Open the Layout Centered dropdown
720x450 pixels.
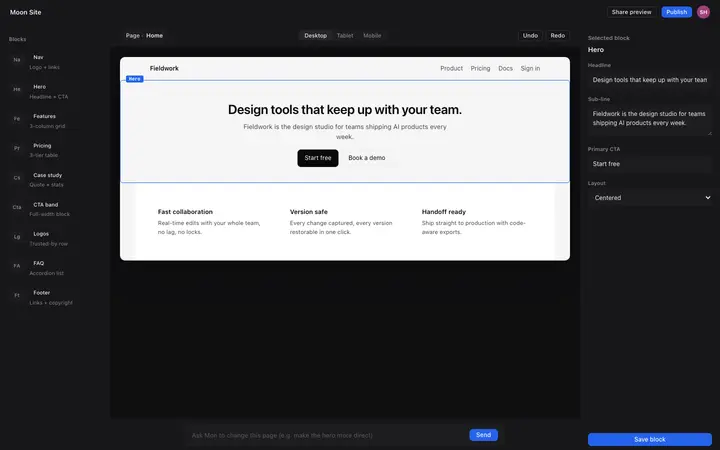[650, 197]
